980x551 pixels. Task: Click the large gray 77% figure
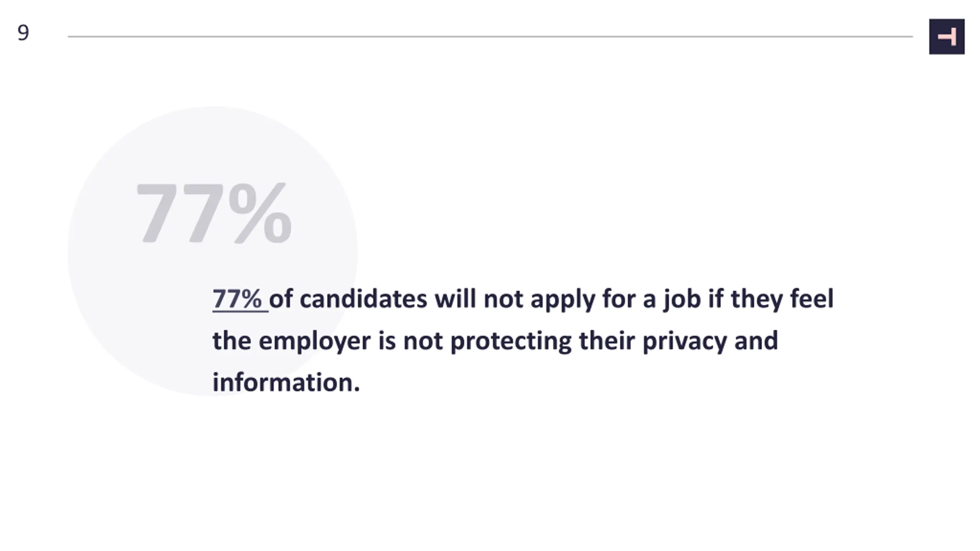pyautogui.click(x=214, y=213)
